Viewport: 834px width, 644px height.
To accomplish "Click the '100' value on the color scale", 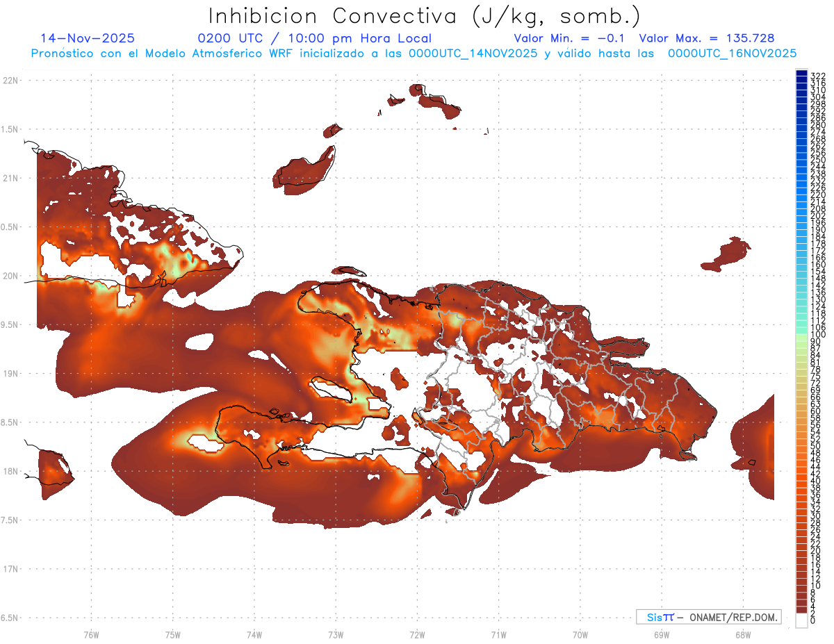I will pyautogui.click(x=817, y=334).
